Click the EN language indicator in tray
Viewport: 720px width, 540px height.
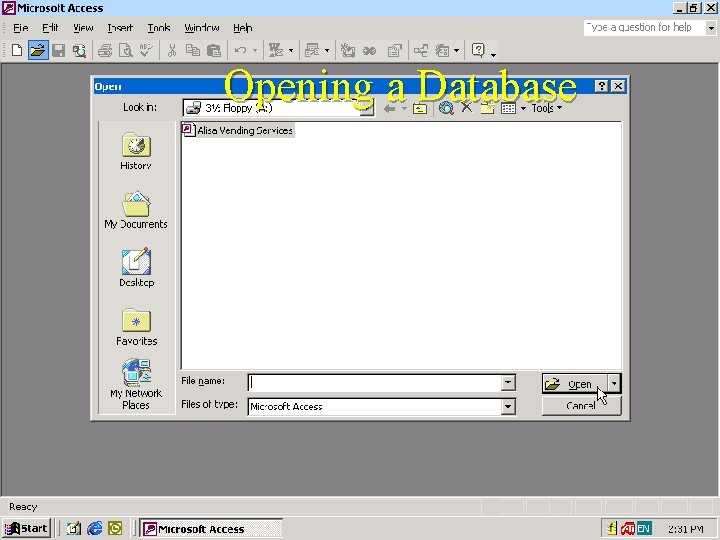click(x=644, y=529)
